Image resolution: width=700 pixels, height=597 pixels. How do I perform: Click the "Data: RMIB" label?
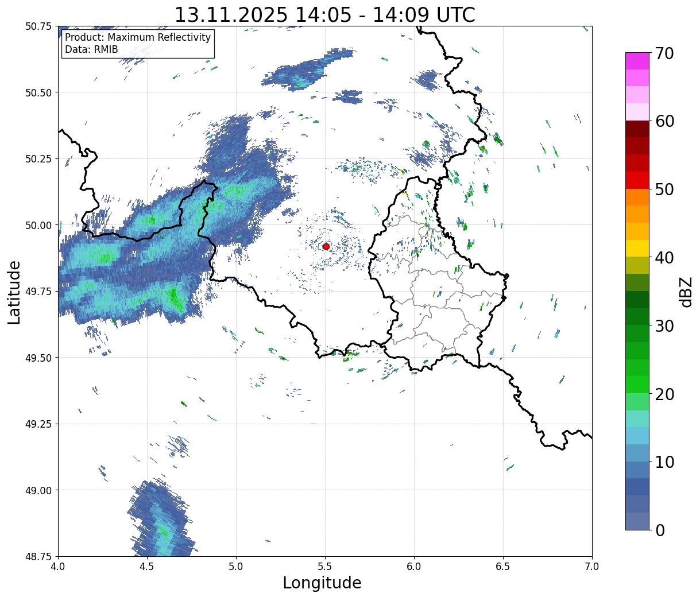[91, 49]
